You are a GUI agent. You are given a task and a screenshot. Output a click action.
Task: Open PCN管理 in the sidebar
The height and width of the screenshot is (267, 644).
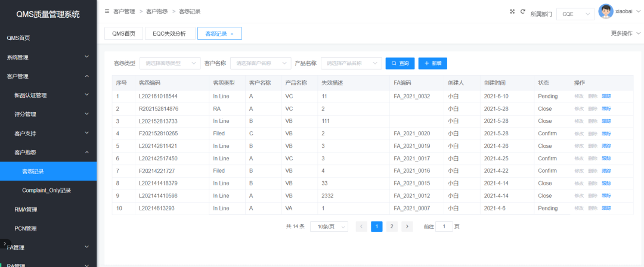coord(48,228)
